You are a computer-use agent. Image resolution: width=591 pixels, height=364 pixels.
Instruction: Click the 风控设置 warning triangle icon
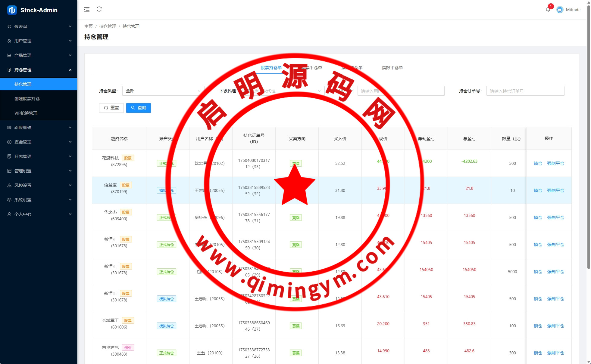pos(9,185)
